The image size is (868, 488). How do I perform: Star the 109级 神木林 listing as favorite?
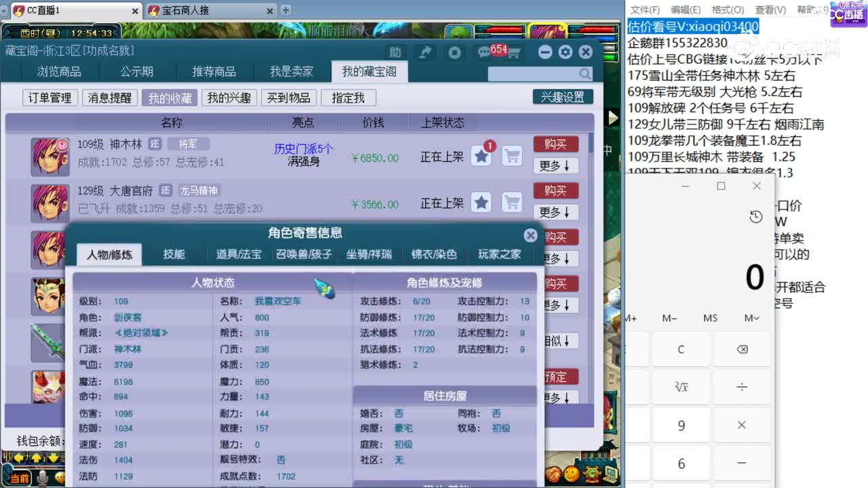click(x=481, y=156)
